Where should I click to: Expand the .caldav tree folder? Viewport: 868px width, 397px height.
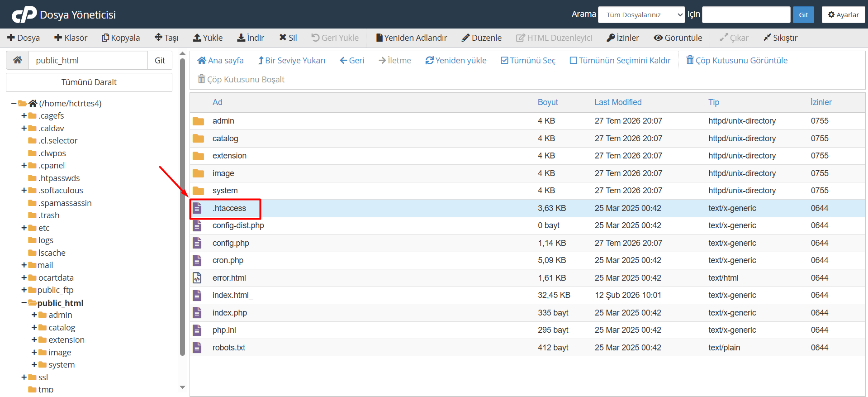24,129
